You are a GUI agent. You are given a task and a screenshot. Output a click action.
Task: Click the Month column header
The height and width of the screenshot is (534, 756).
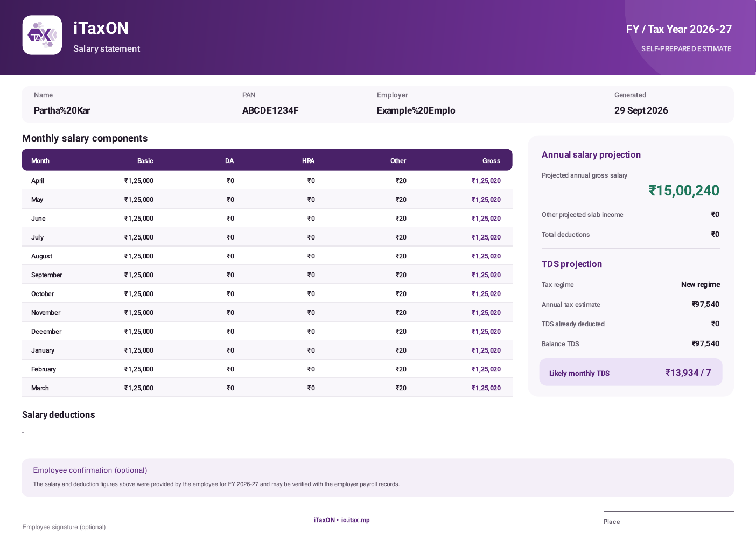tap(40, 161)
